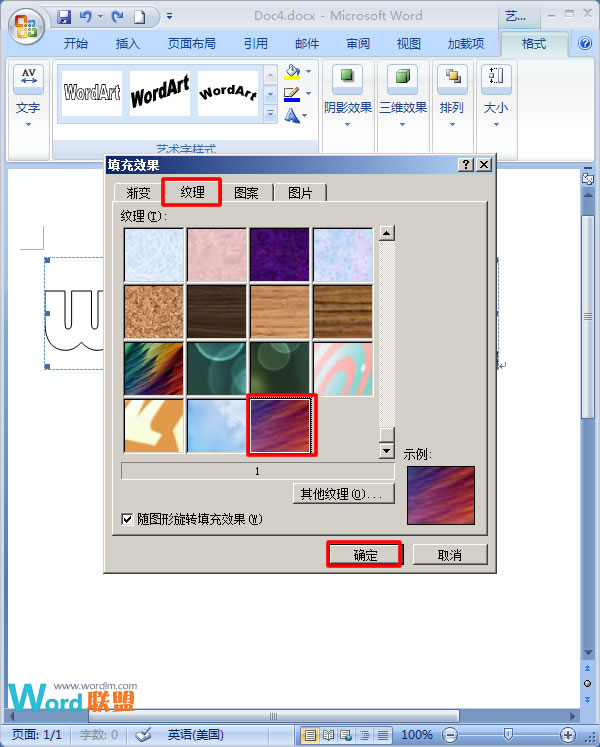This screenshot has height=747, width=600.
Task: Choose the colorful feather streak texture
Action: [x=153, y=369]
